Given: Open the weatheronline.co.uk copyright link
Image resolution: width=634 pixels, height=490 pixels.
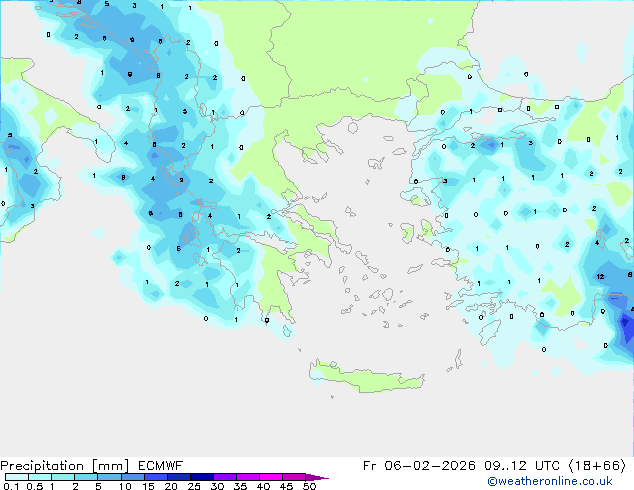Looking at the screenshot, I should coord(550,481).
